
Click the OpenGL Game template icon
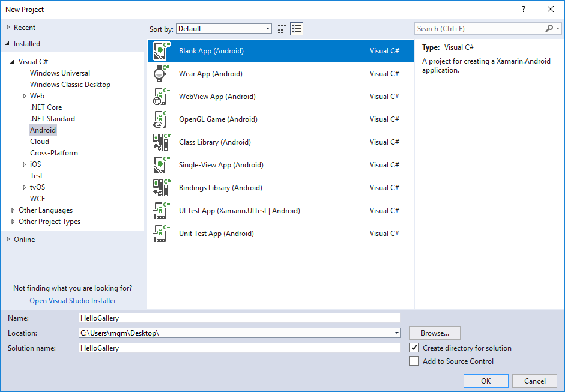[x=160, y=119]
